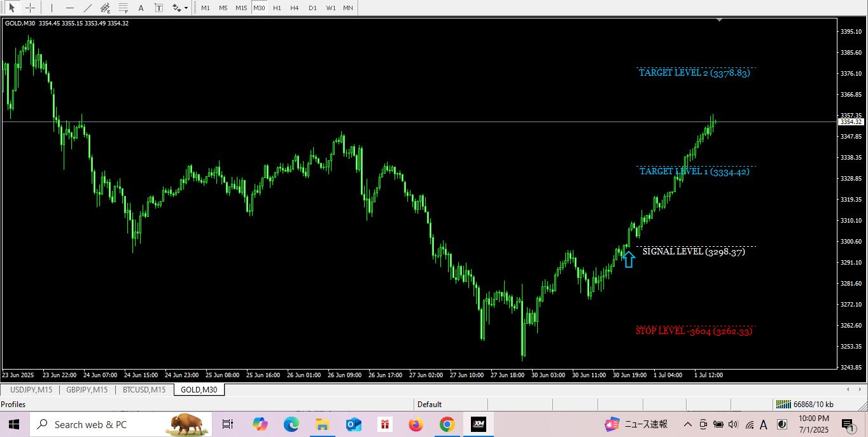Viewport: 868px width, 437px height.
Task: Draw a vertical line tool
Action: (52, 8)
